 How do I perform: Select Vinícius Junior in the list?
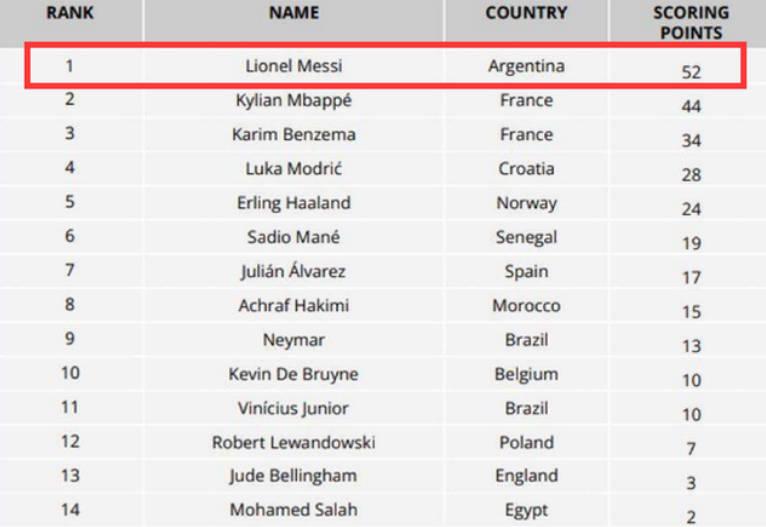[x=294, y=408]
